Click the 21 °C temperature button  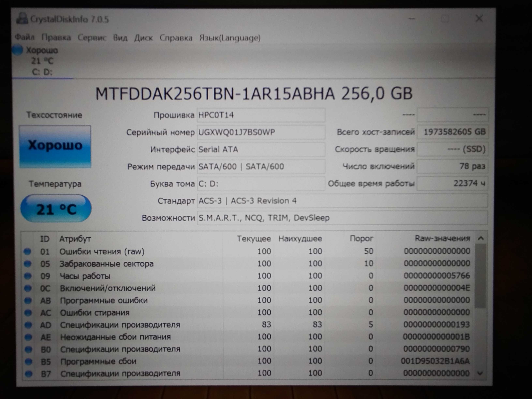pyautogui.click(x=56, y=208)
